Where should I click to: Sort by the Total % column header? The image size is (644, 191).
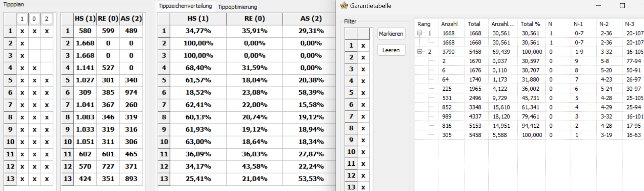[531, 24]
